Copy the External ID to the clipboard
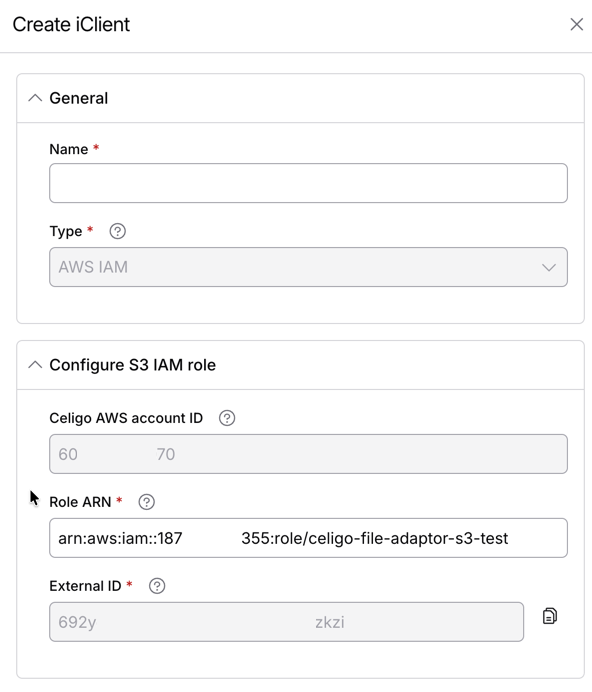The image size is (592, 692). 550,616
